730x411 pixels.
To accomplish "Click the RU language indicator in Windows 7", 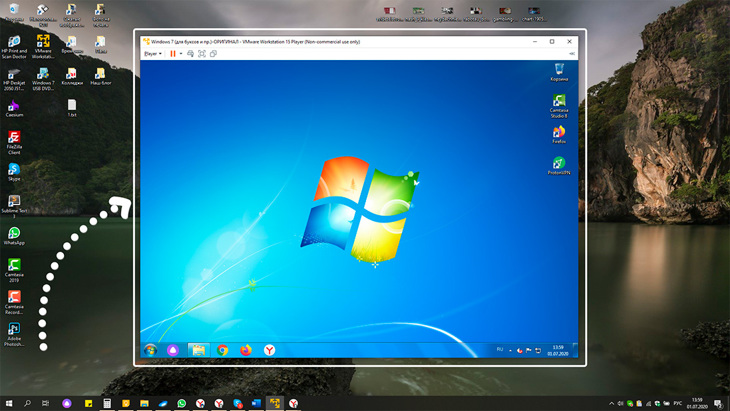I will [500, 350].
